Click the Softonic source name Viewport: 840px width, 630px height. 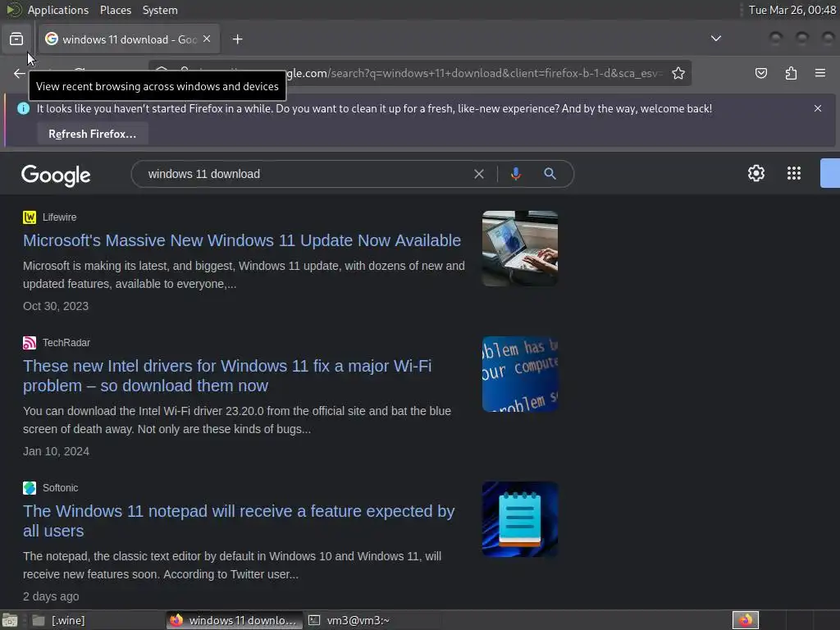click(61, 487)
